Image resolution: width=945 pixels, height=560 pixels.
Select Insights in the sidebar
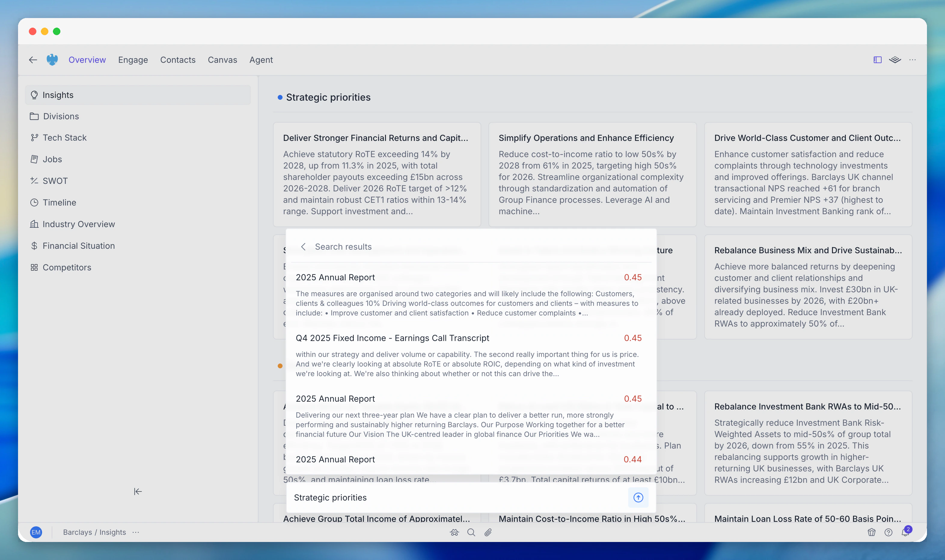[138, 95]
